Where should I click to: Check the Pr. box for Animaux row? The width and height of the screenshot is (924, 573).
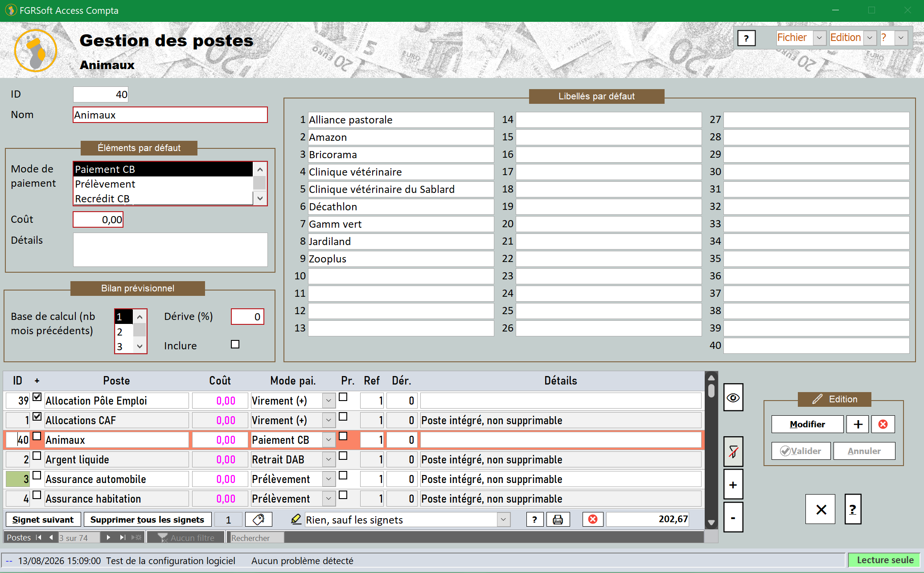[343, 436]
